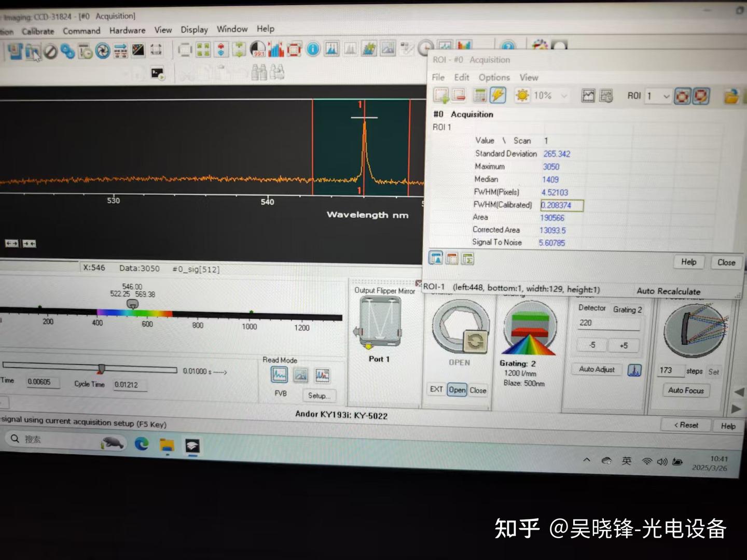This screenshot has height=560, width=747.
Task: Select the Image read mode icon
Action: point(301,375)
